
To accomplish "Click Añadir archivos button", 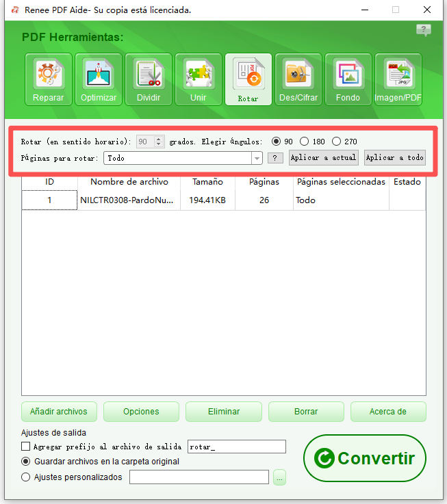I will click(x=59, y=412).
